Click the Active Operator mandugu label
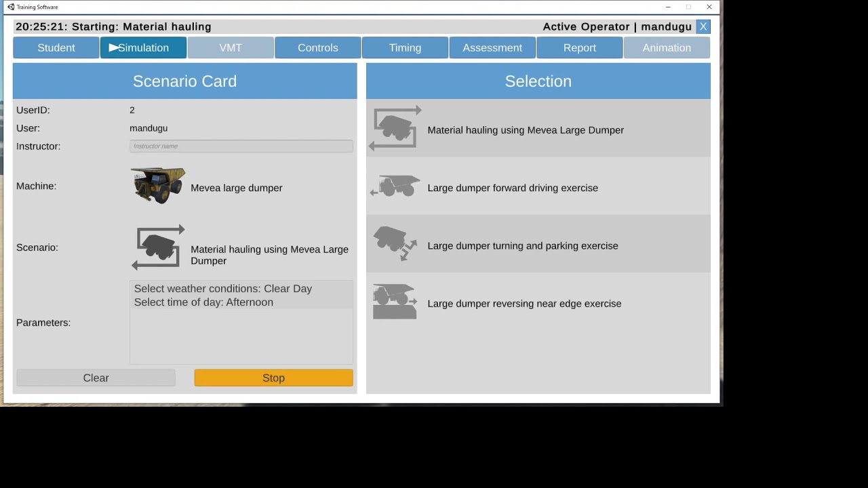The image size is (868, 488). coord(617,26)
